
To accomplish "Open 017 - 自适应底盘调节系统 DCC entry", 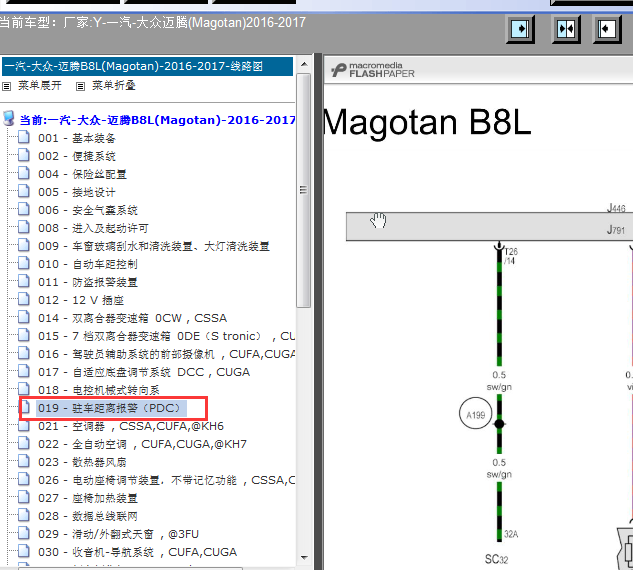I will (x=144, y=372).
